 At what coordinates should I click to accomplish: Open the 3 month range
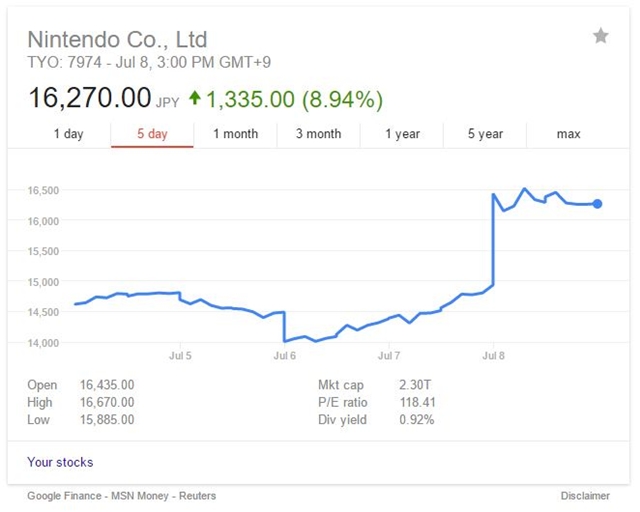click(320, 134)
